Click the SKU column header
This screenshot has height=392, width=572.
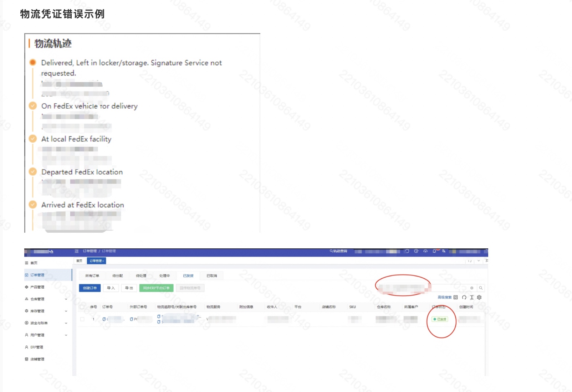(353, 307)
